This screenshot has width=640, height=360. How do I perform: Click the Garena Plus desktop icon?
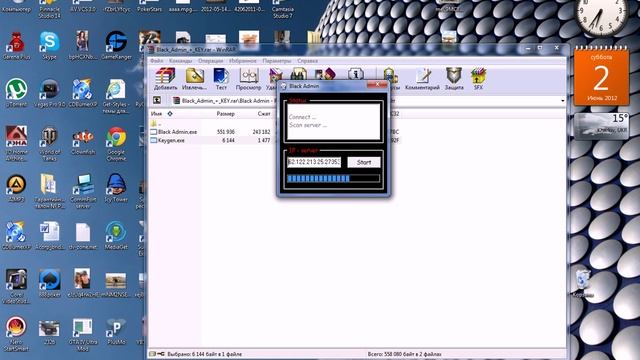tap(16, 46)
